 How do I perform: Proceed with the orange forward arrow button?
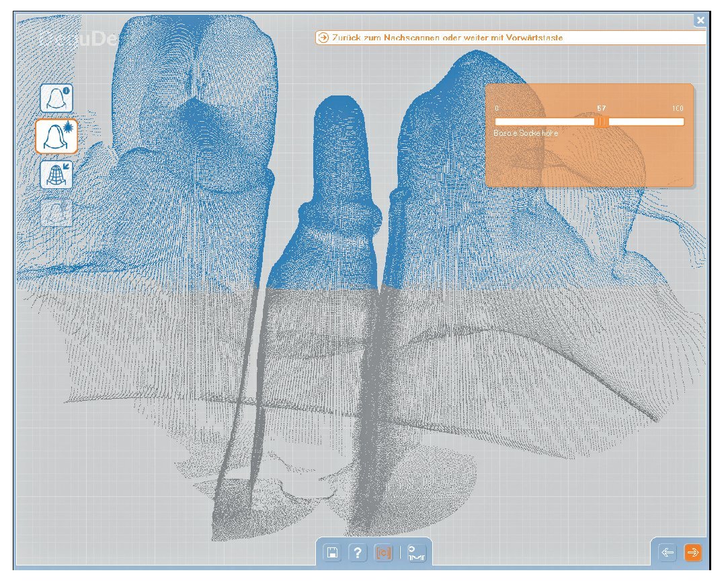tap(692, 553)
